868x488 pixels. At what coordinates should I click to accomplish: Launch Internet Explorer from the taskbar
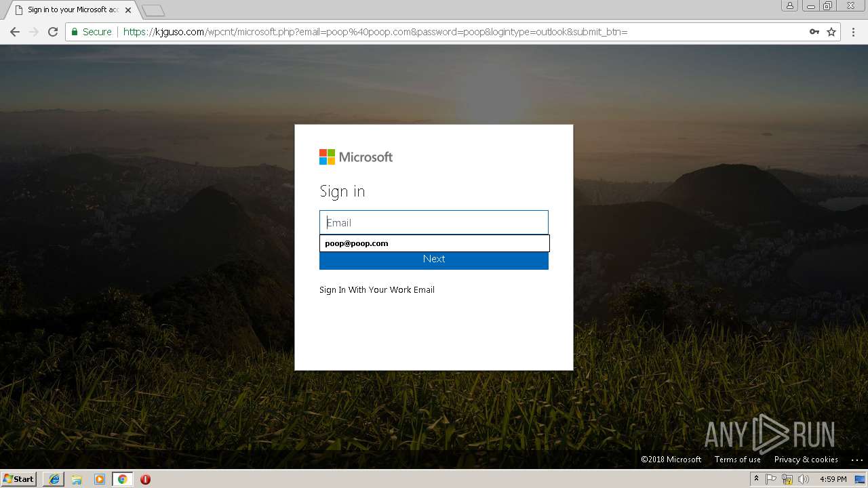point(54,479)
